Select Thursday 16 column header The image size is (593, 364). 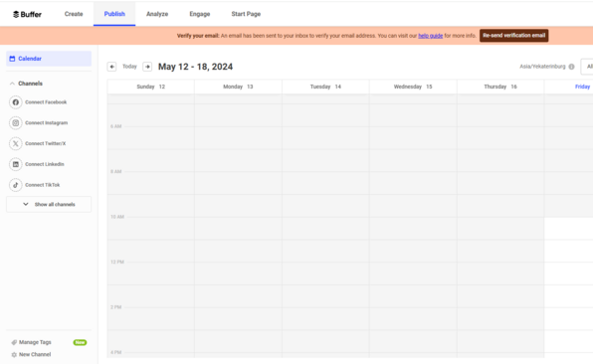click(500, 87)
